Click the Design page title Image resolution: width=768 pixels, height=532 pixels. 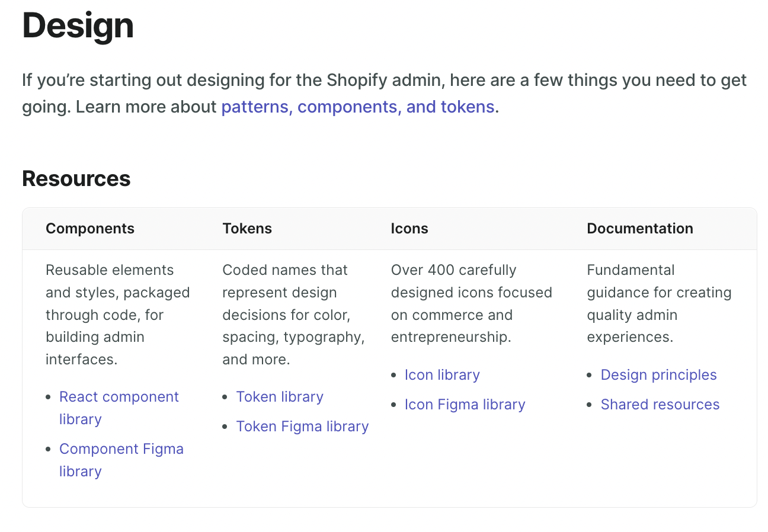(x=78, y=26)
